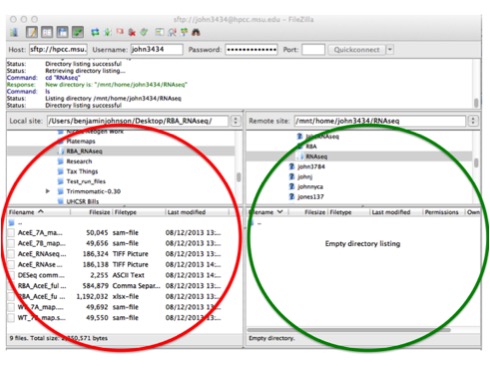Select the AceE_7B_map... file
Viewport: 490px width, 369px height.
[x=114, y=243]
